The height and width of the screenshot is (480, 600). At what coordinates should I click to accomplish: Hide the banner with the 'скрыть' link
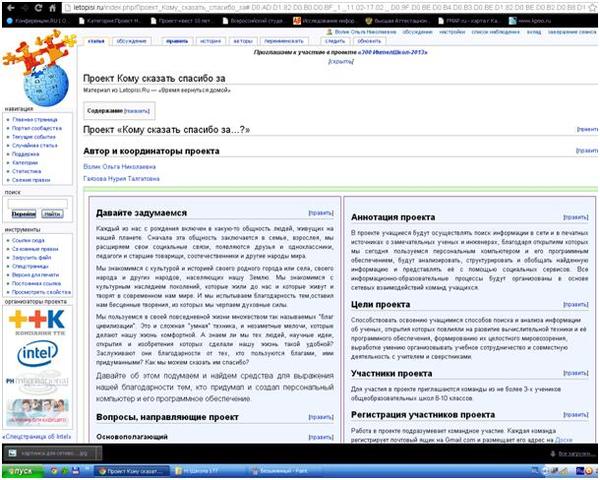[341, 61]
